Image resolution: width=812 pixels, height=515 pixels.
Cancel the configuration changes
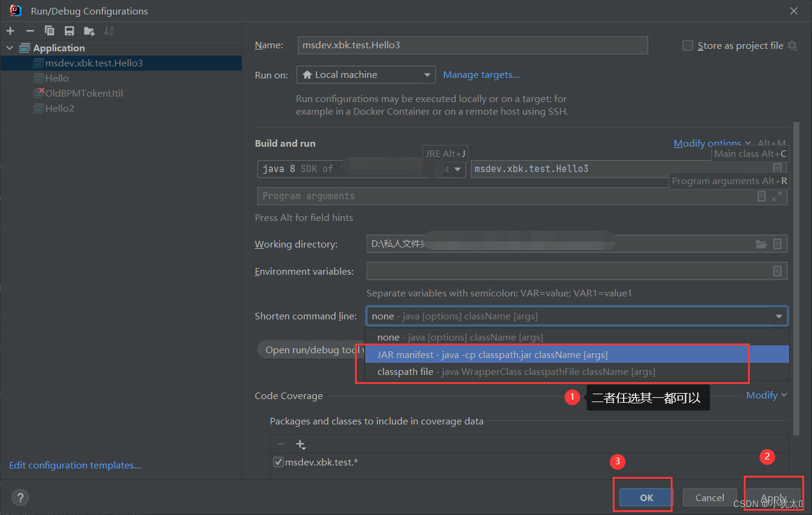710,497
